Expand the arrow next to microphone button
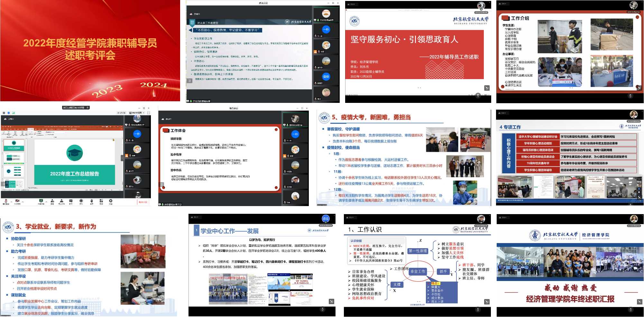Viewport: 644px width, 317px height. tap(11, 202)
